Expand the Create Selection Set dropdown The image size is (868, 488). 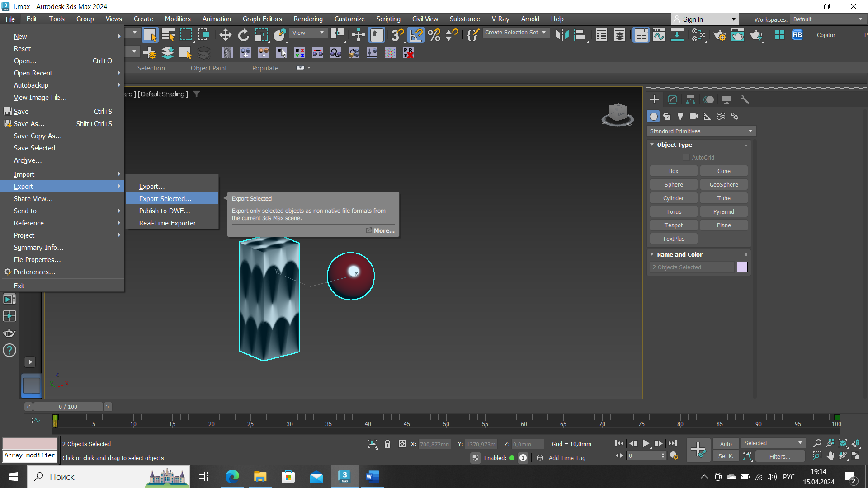544,33
